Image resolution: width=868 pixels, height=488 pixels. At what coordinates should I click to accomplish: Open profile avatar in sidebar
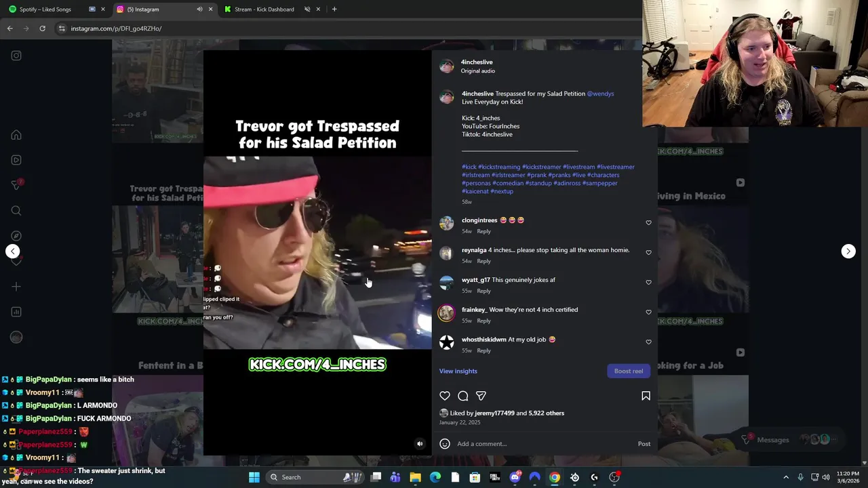pos(16,337)
